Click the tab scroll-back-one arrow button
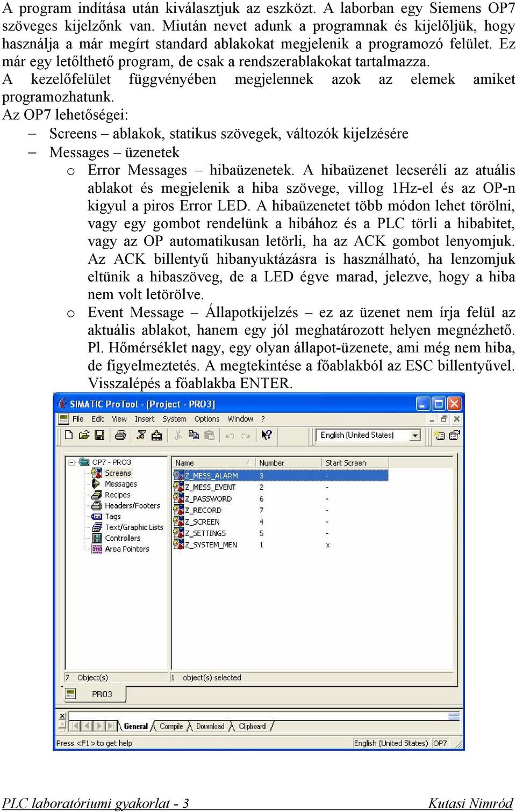516x812 pixels. pos(87,726)
